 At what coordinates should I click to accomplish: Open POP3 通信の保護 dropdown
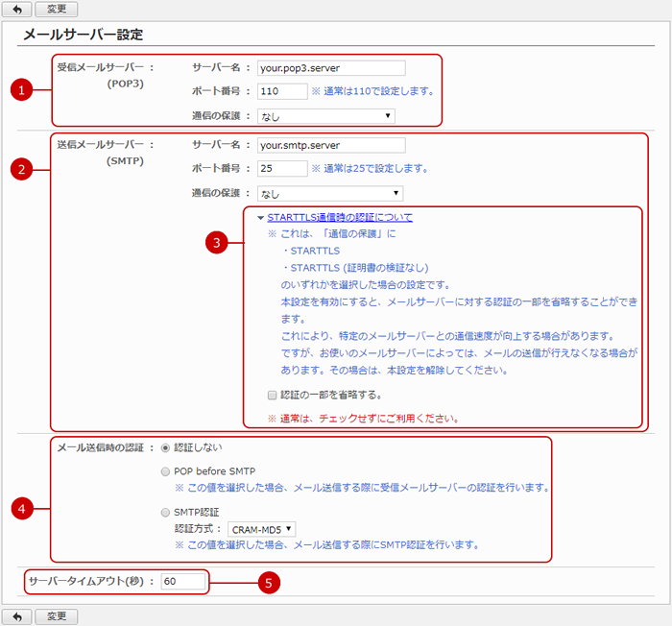pos(326,116)
